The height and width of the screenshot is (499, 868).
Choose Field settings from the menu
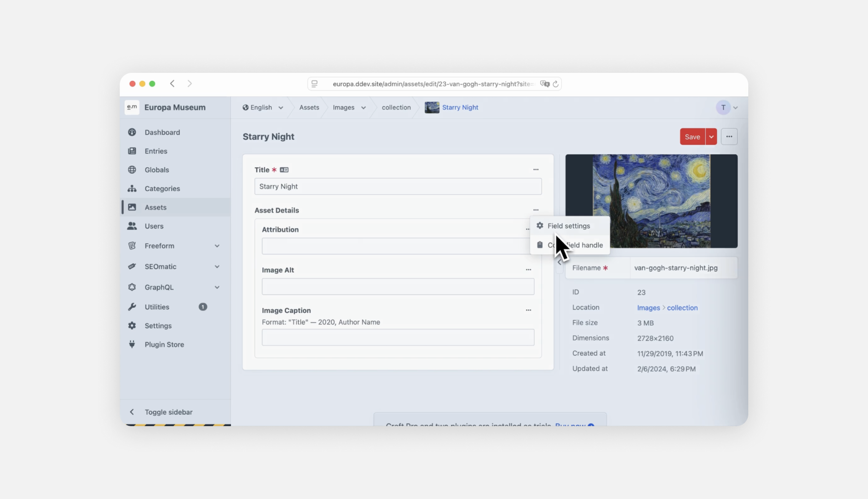click(x=570, y=226)
